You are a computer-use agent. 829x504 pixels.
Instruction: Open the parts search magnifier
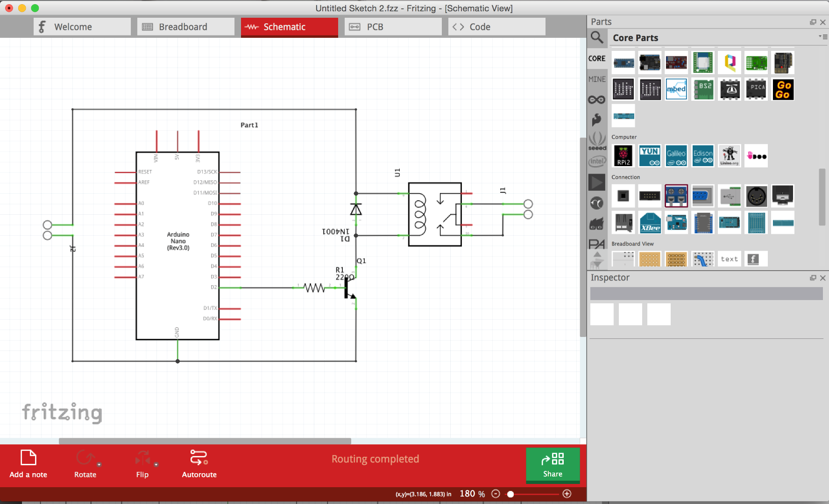[597, 37]
